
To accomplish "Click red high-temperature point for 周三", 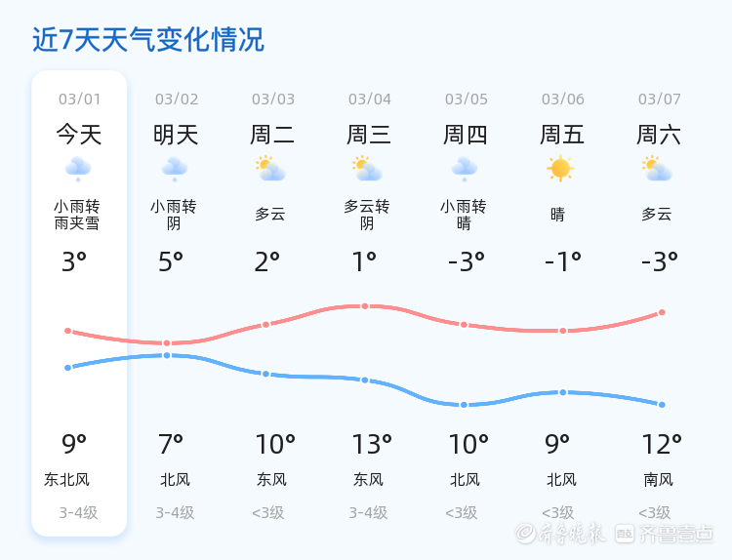I will (365, 306).
